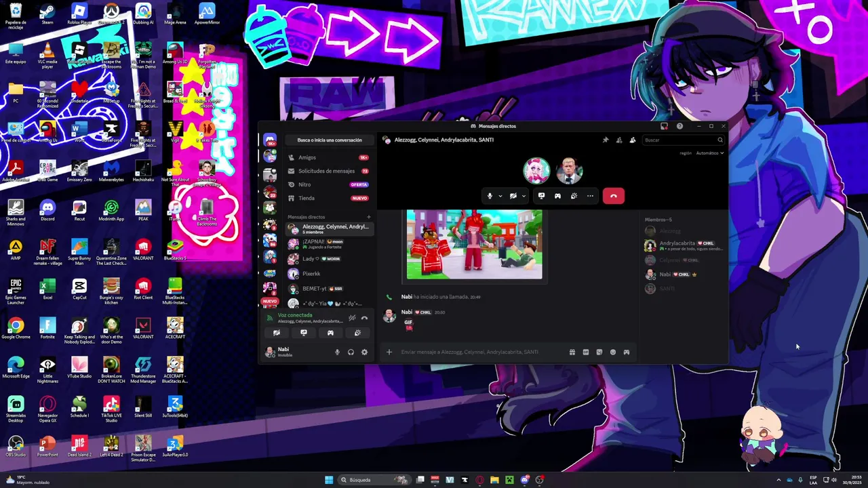This screenshot has height=488, width=868.
Task: Open Discord help question mark icon
Action: tap(679, 126)
